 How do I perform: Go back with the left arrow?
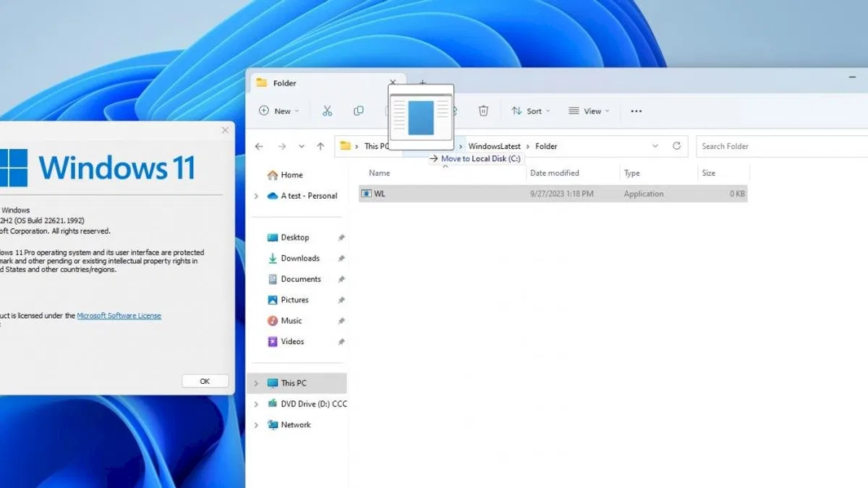pos(259,146)
